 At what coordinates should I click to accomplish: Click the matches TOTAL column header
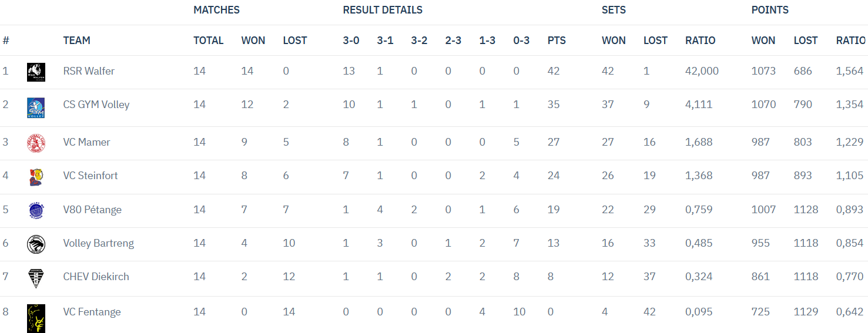tap(208, 41)
